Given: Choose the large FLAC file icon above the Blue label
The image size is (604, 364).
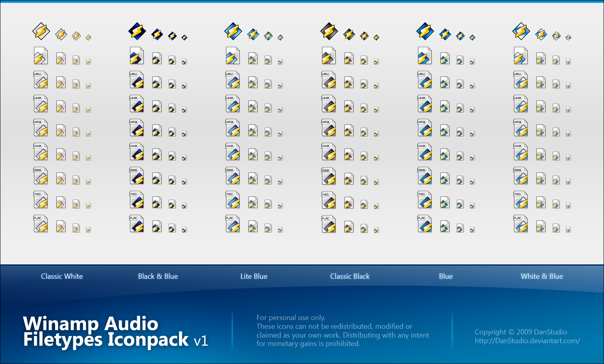Looking at the screenshot, I should [x=425, y=224].
